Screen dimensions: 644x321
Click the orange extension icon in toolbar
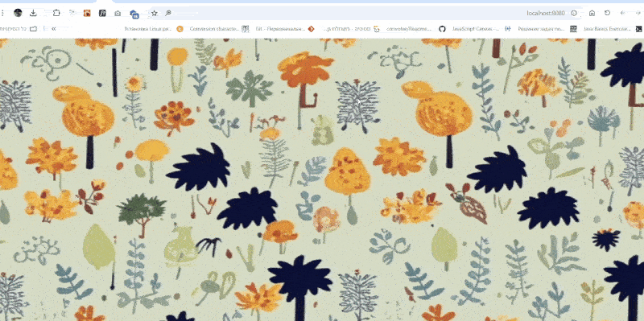[87, 13]
